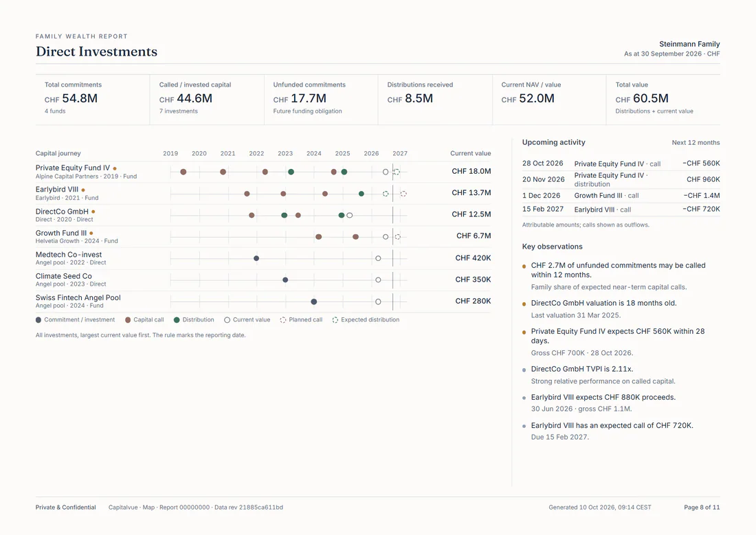The height and width of the screenshot is (535, 756).
Task: Click the 'CHF 280K' current value cell
Action: point(473,301)
